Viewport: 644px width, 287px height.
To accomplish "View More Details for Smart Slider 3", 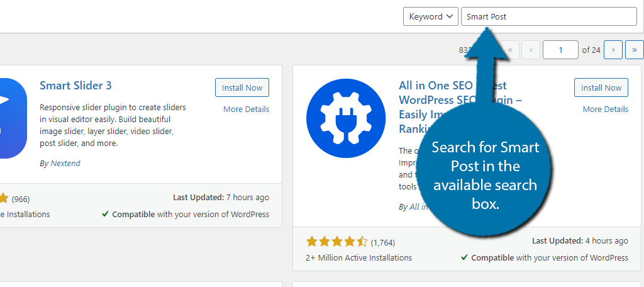I will pyautogui.click(x=246, y=109).
